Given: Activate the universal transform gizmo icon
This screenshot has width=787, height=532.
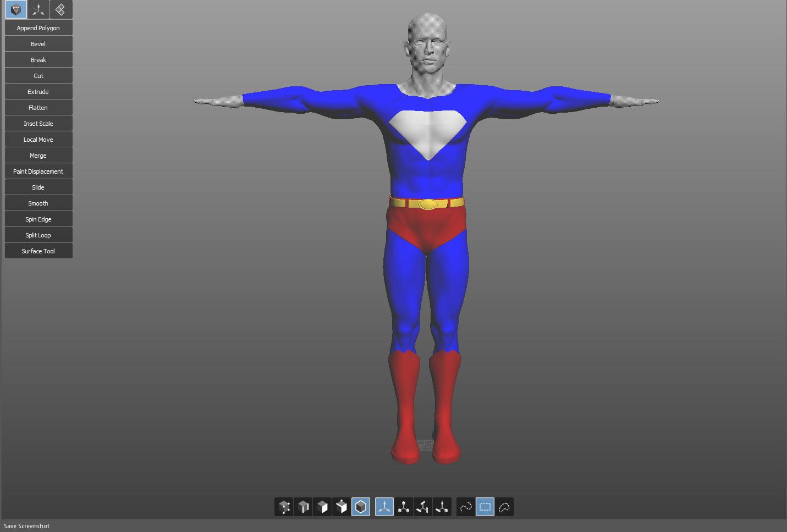Looking at the screenshot, I should 442,507.
